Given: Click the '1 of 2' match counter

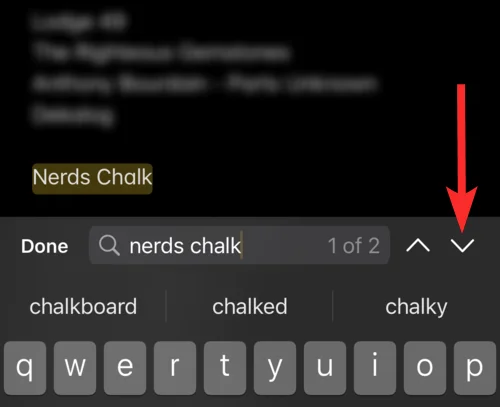Looking at the screenshot, I should (353, 246).
